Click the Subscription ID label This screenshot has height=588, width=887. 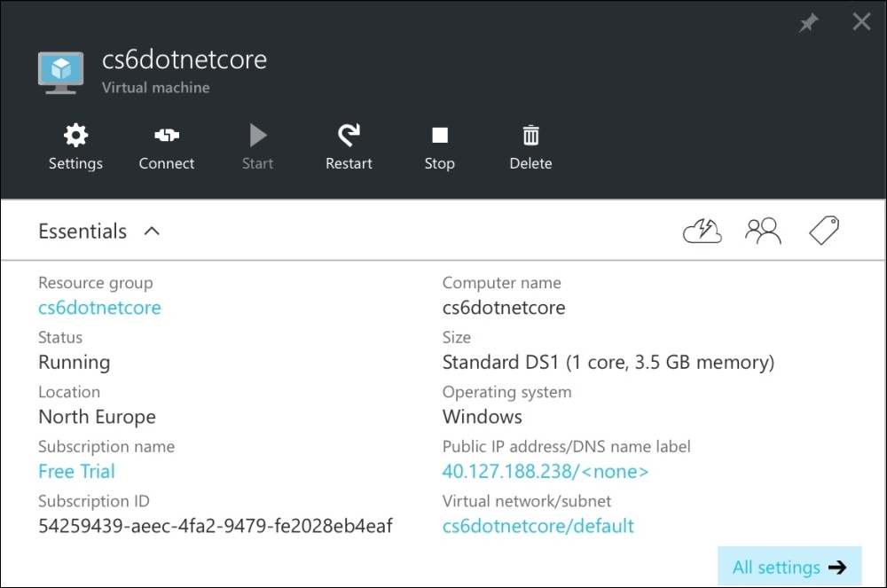tap(94, 501)
